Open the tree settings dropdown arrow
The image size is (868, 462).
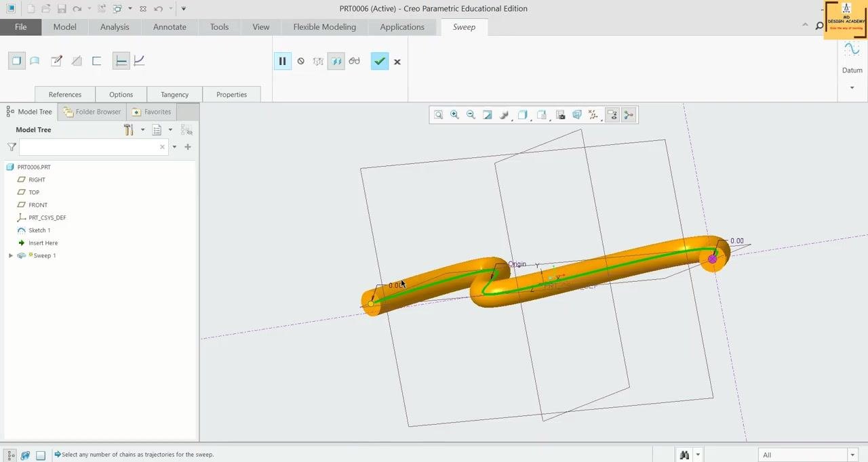[x=142, y=130]
